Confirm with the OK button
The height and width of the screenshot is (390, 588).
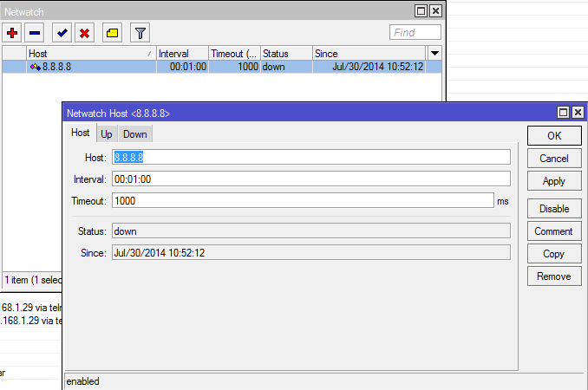554,135
